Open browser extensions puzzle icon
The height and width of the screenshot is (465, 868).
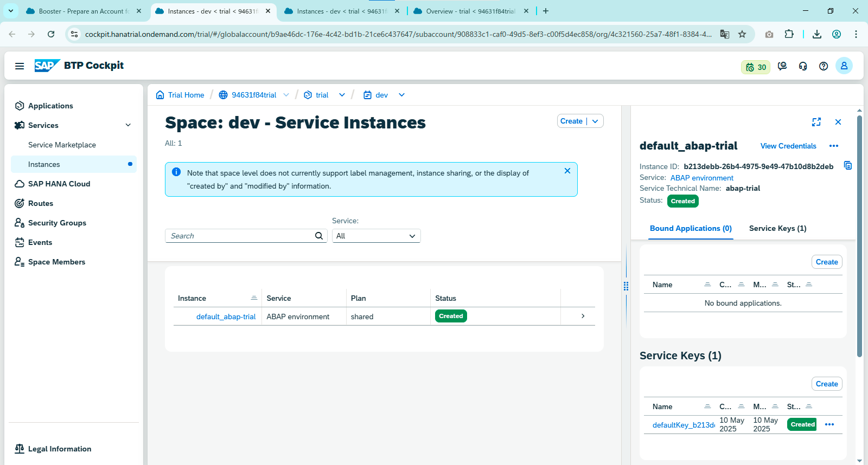click(789, 34)
